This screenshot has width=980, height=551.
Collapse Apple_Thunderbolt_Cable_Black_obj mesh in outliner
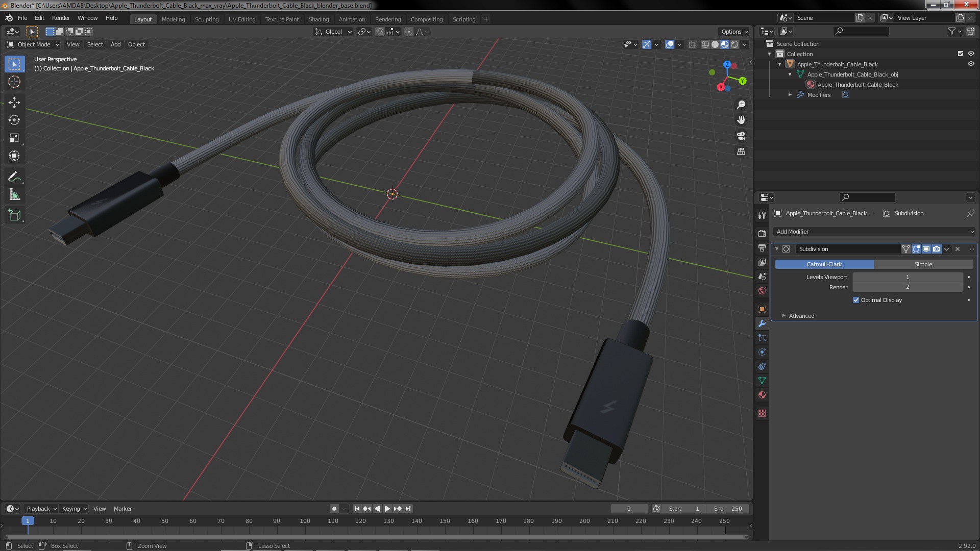point(790,74)
